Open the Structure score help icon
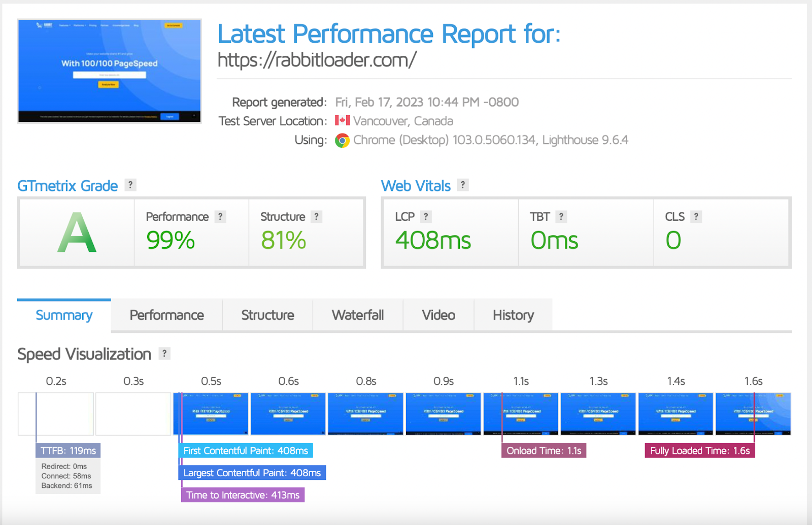812x525 pixels. coord(316,216)
